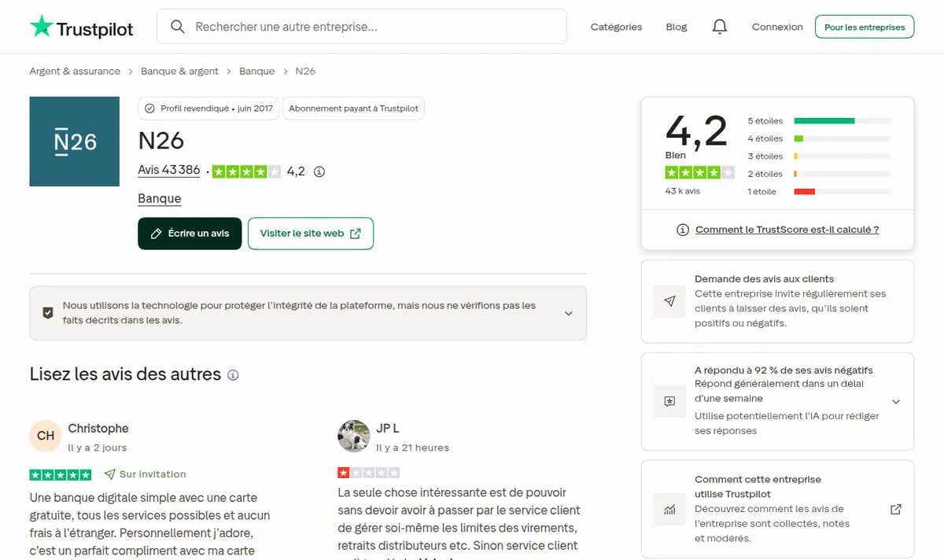Viewport: 944px width, 560px height.
Task: Open the external link icon in Trustpilot usage card
Action: (x=895, y=509)
